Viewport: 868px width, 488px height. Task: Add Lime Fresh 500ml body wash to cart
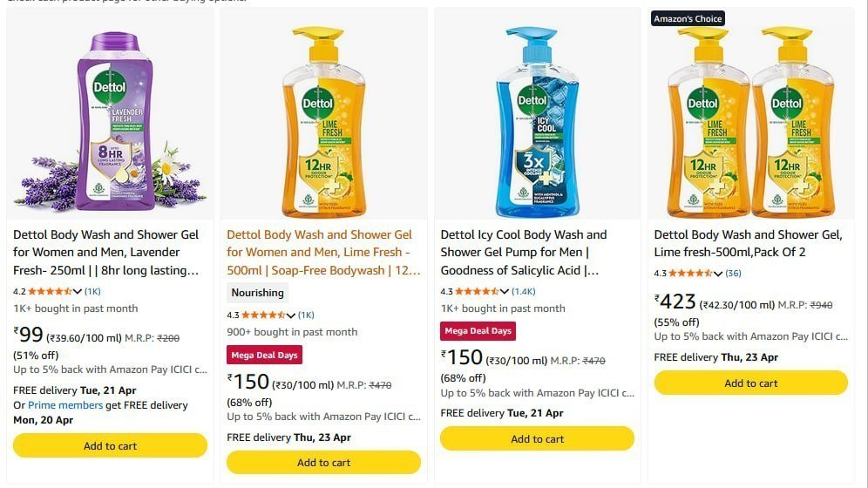point(323,462)
